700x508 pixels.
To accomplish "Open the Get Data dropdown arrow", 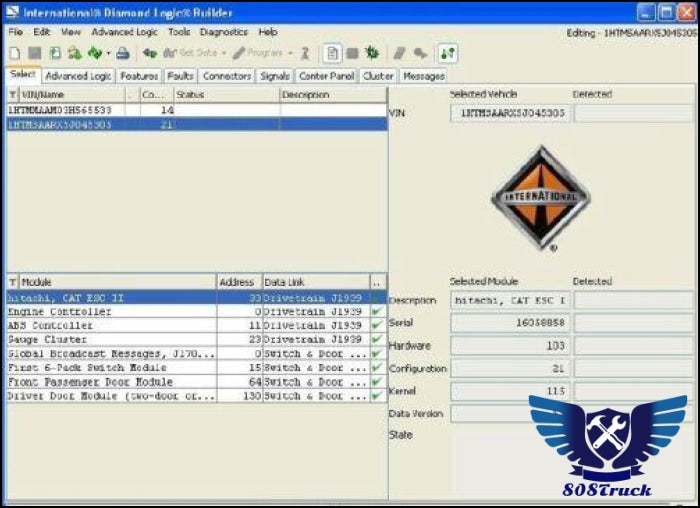I will pyautogui.click(x=224, y=53).
